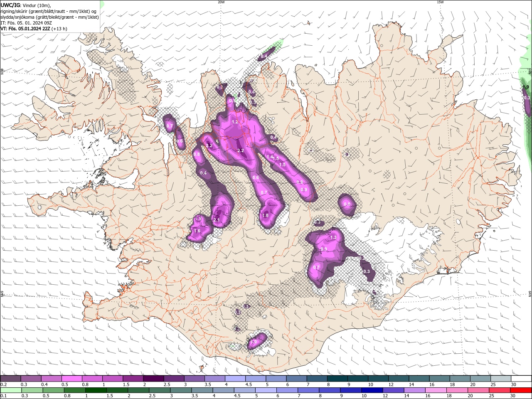The width and height of the screenshot is (532, 399).
Task: Select the light pink 16 swatch in lower legend
Action: pos(436,390)
